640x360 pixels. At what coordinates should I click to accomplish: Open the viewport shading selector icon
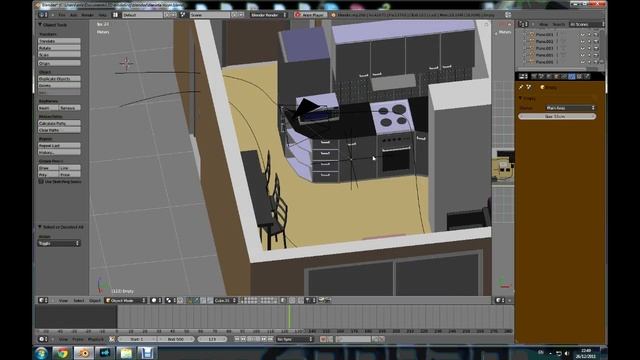coord(156,300)
